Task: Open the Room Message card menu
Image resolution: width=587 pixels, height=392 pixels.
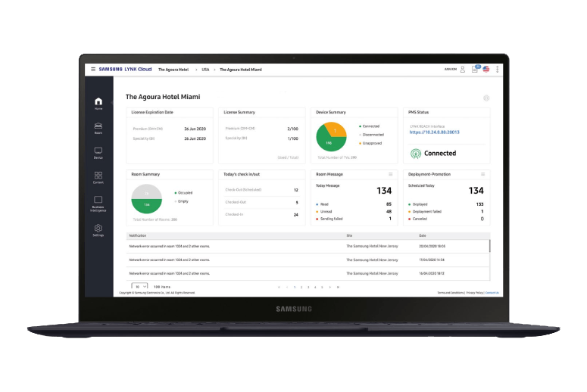Action: 391,174
